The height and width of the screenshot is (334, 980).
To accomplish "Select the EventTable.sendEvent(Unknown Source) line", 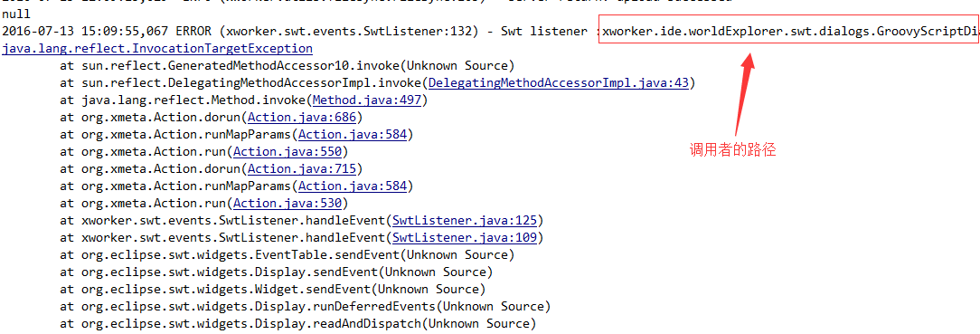I will (x=287, y=254).
